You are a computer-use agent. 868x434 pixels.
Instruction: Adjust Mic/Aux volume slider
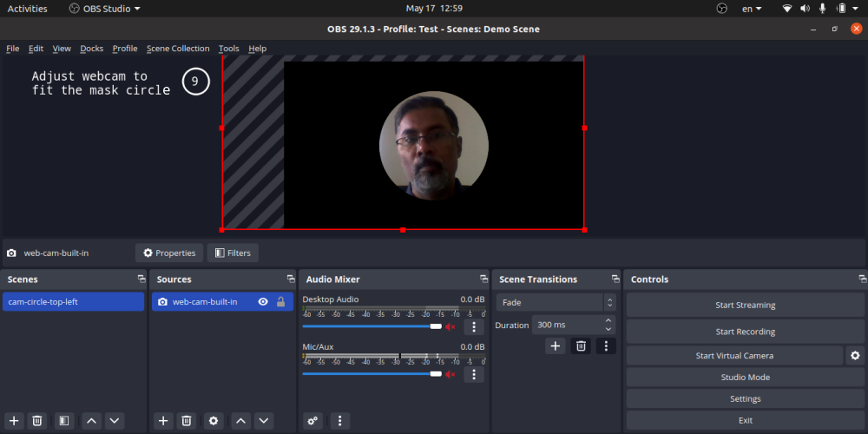tap(372, 373)
